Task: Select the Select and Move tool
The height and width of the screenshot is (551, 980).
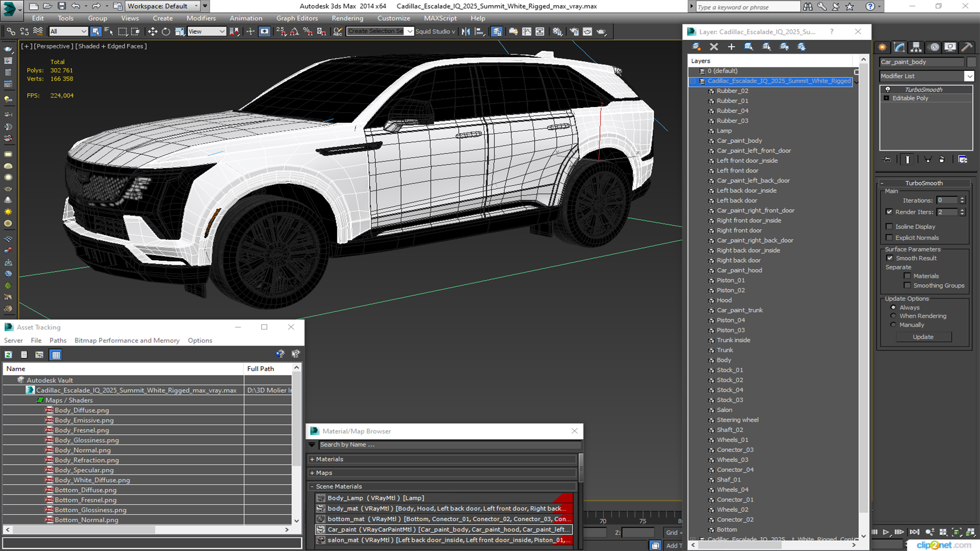Action: [152, 32]
